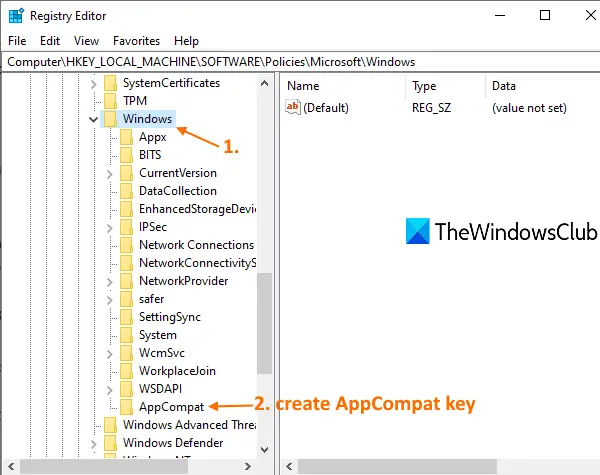This screenshot has width=600, height=475.
Task: Expand the WSDAPI key
Action: [110, 390]
